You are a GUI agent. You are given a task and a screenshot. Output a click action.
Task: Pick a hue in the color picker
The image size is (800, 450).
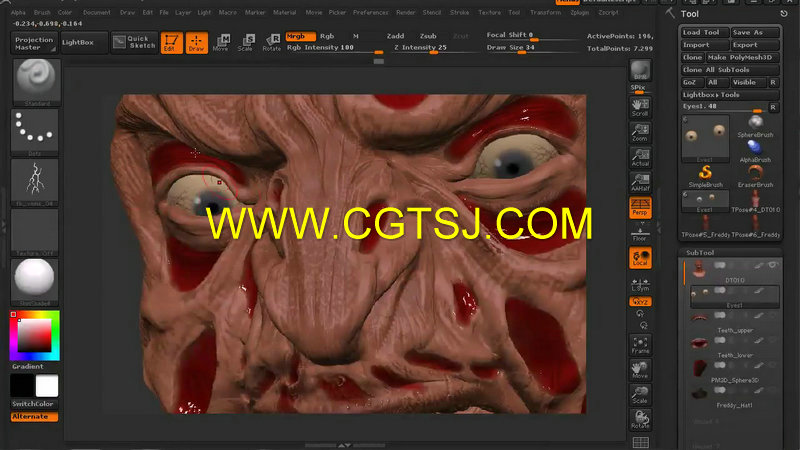point(35,336)
